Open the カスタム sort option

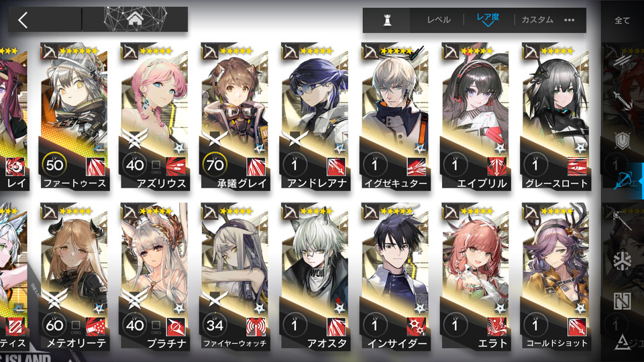click(537, 19)
